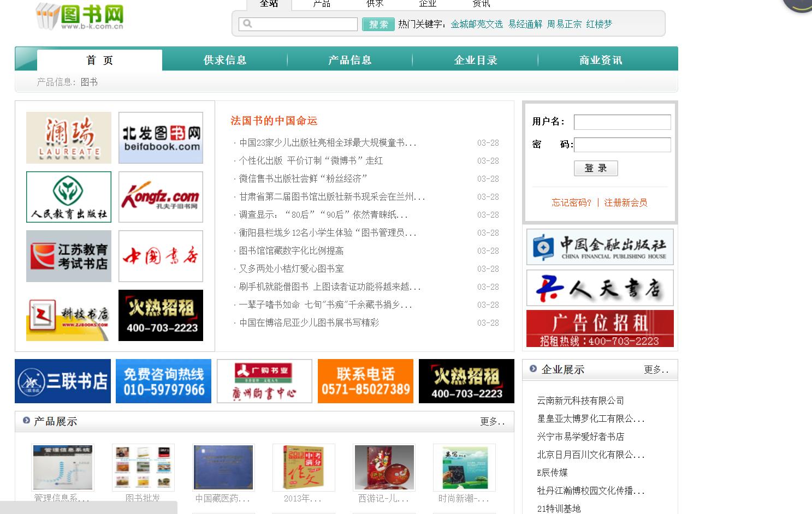
Task: Click the 江苏教育考试书店 logo
Action: click(68, 256)
